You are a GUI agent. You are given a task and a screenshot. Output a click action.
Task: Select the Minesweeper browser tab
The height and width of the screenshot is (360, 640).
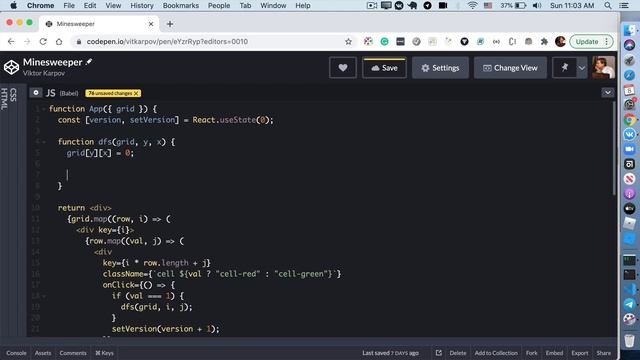coord(99,24)
